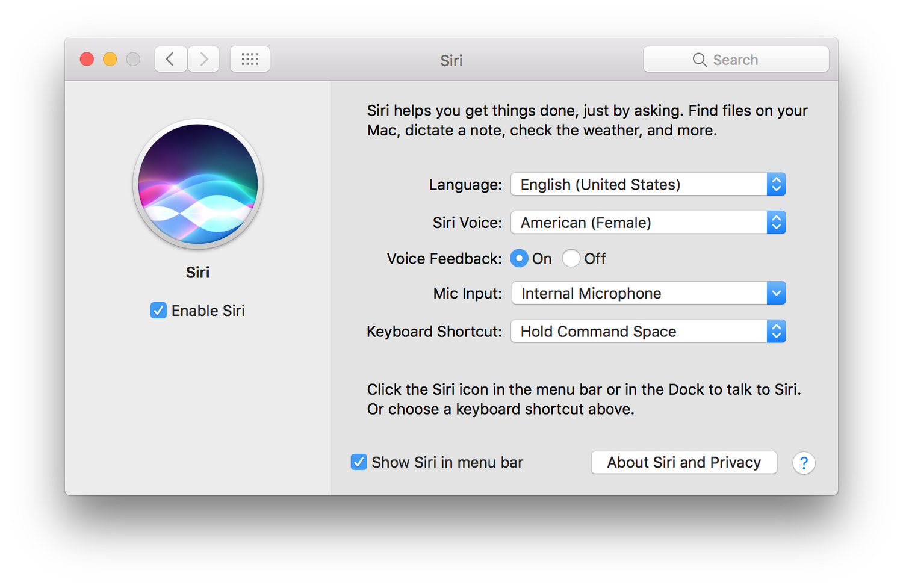The image size is (903, 588).
Task: Toggle the Enable Siri checkbox
Action: coord(158,311)
